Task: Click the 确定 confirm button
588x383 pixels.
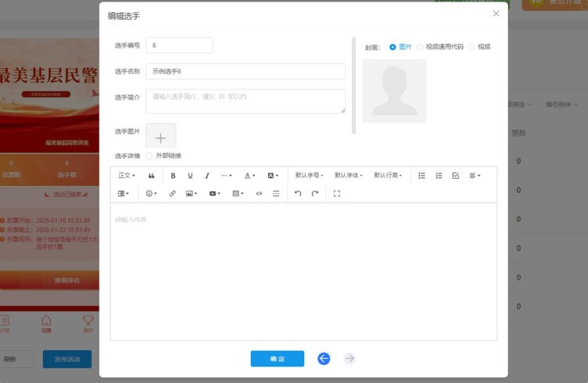Action: (277, 359)
